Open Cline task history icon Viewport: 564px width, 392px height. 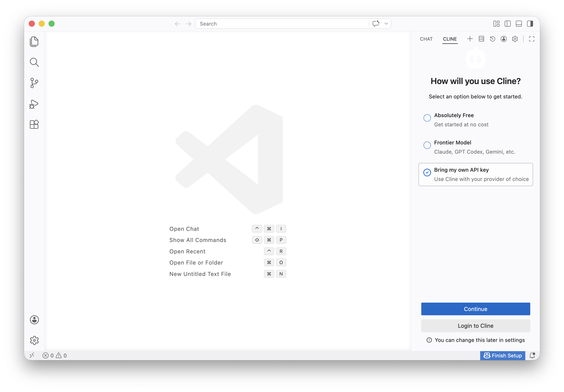point(492,39)
